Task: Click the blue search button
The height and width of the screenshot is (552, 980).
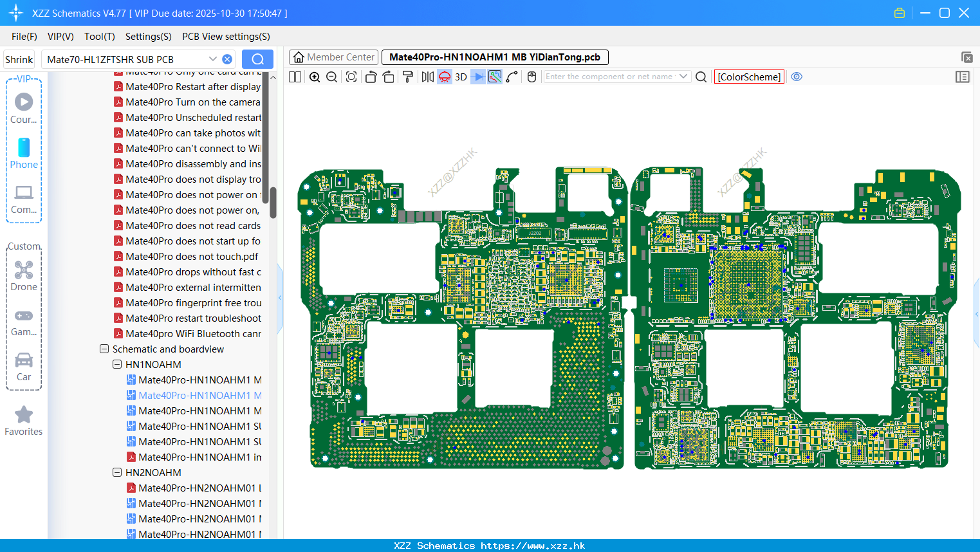Action: coord(257,59)
